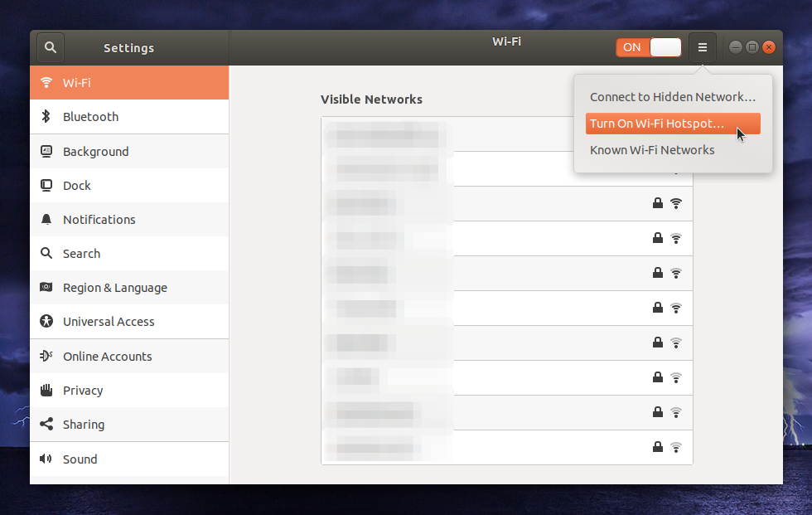812x515 pixels.
Task: Open Bluetooth settings panel
Action: coord(129,117)
